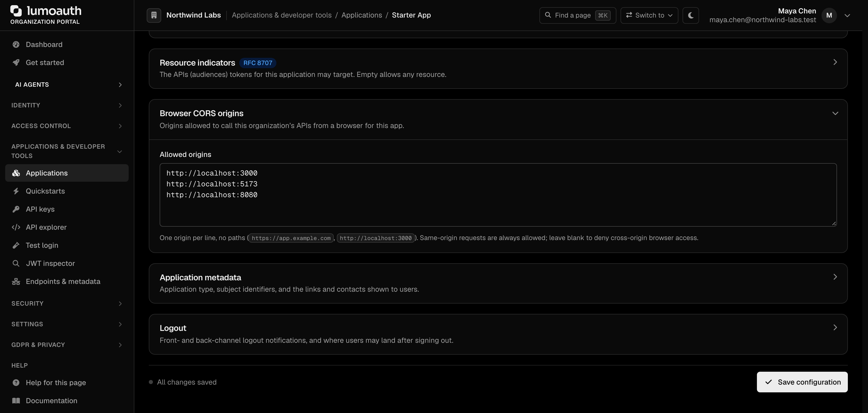Screen dimensions: 868x413
Task: Expand the SECURITY sidebar section
Action: click(67, 304)
